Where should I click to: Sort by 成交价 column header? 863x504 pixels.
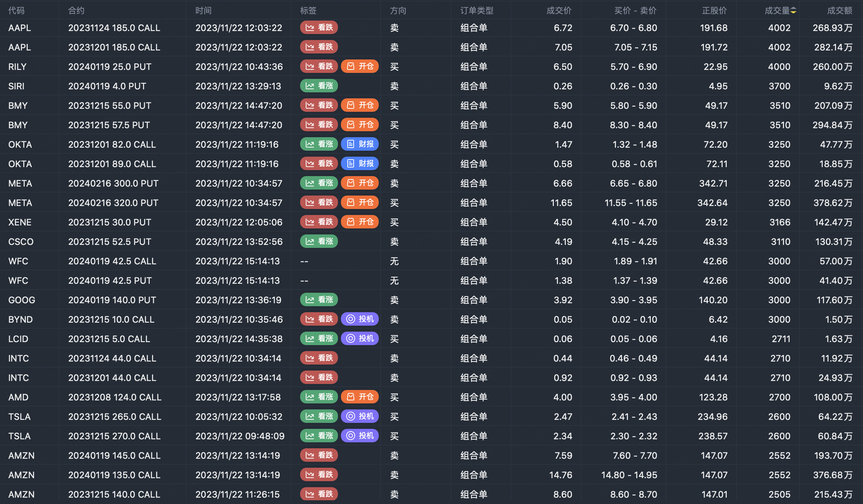pyautogui.click(x=559, y=11)
